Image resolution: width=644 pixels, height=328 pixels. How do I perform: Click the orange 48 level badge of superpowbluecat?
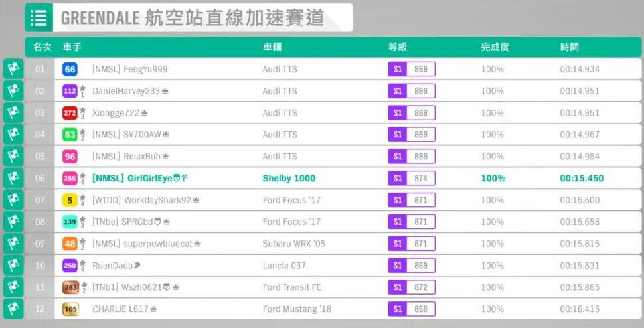[70, 244]
